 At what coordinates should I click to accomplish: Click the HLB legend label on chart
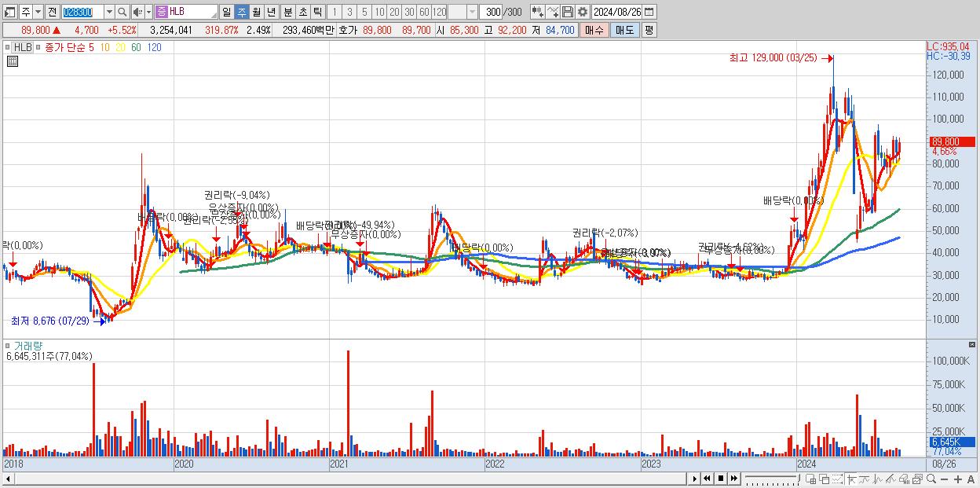point(24,47)
